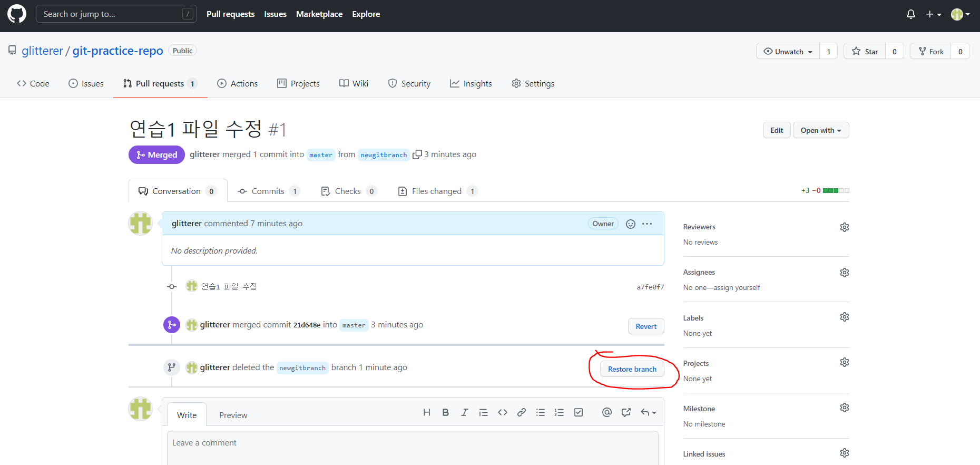
Task: Open Pull requests in top navigation
Action: [230, 14]
